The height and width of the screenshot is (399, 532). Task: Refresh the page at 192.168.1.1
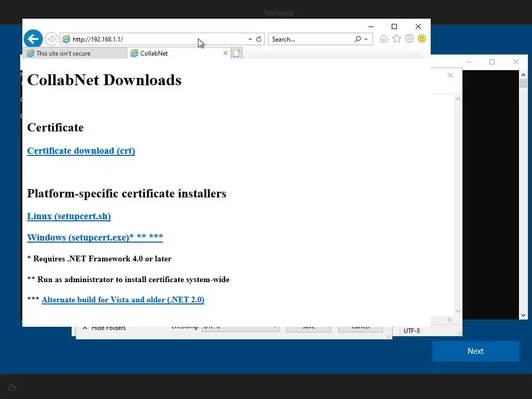click(x=259, y=39)
